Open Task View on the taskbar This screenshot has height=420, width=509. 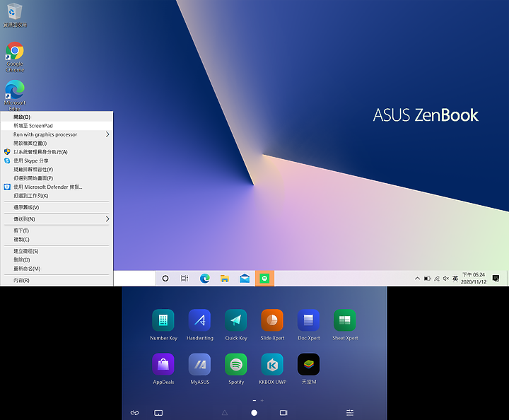coord(185,278)
